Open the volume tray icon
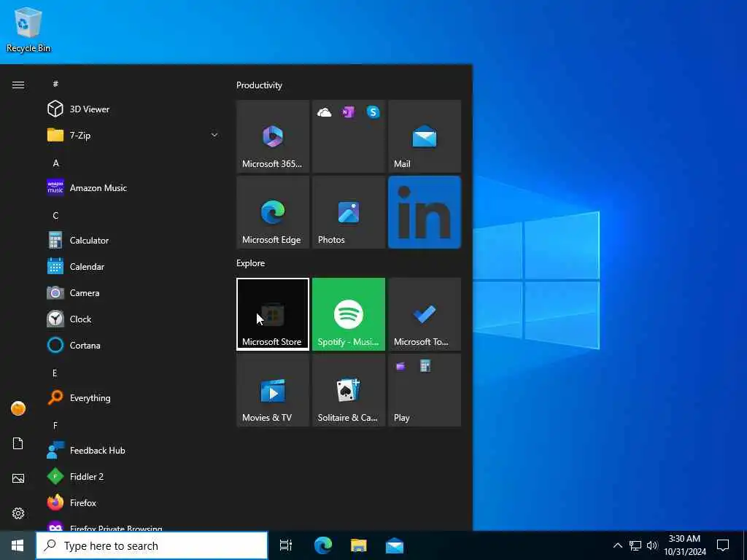747x560 pixels. (651, 545)
